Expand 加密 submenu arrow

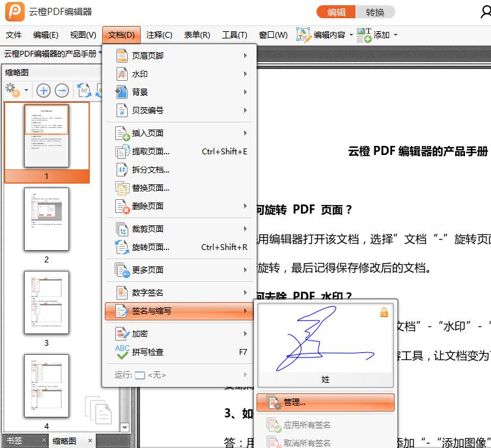pyautogui.click(x=245, y=334)
